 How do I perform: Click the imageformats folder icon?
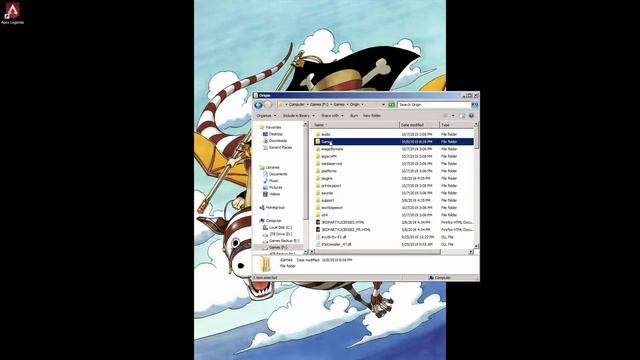coord(318,149)
